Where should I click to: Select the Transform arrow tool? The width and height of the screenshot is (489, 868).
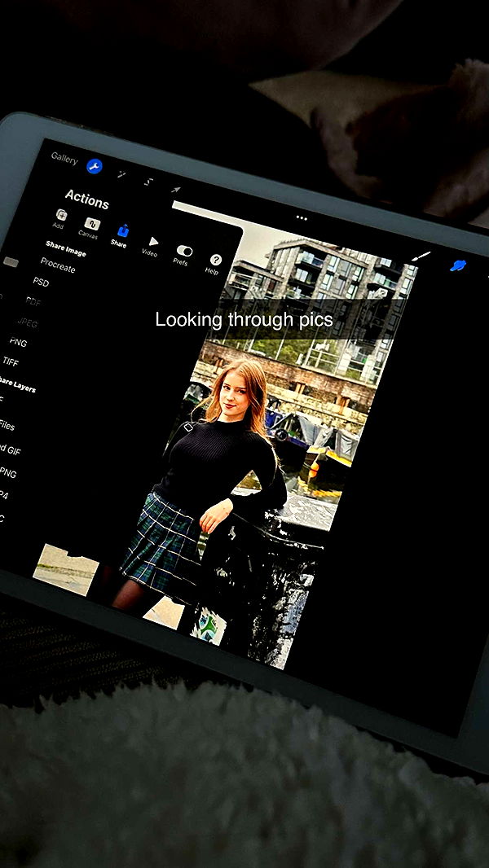175,190
